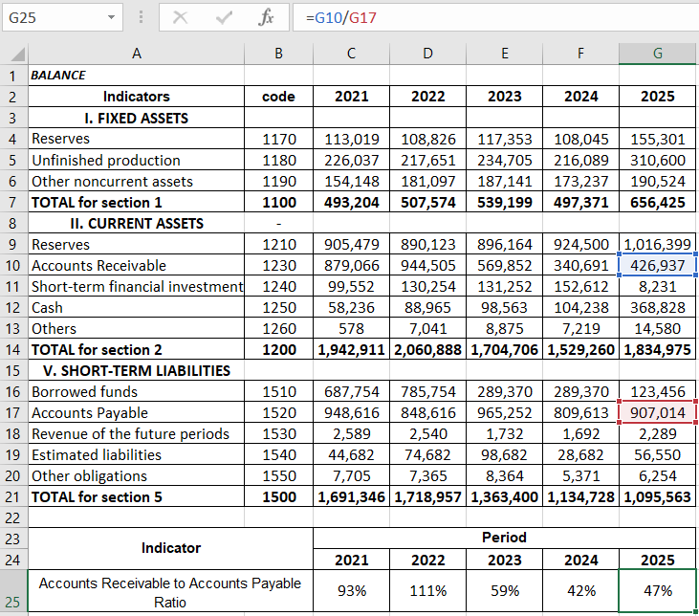Screen dimensions: 699x616
Task: Select column G header
Action: tap(657, 54)
